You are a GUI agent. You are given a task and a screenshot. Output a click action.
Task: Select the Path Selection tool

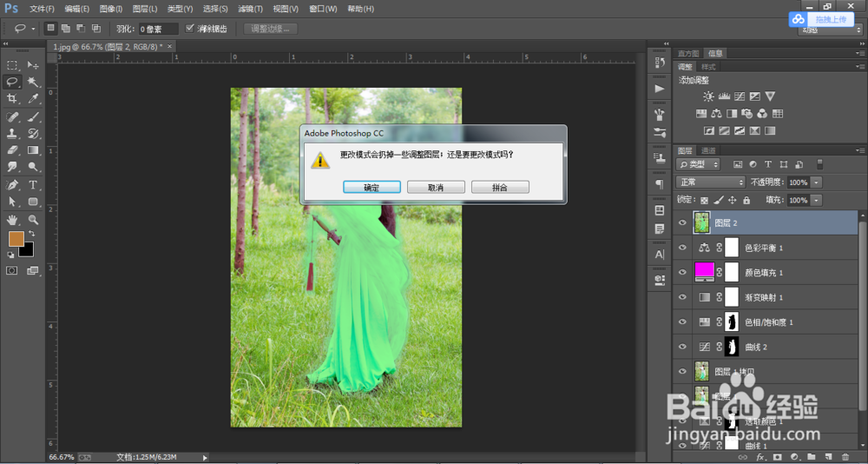point(12,202)
